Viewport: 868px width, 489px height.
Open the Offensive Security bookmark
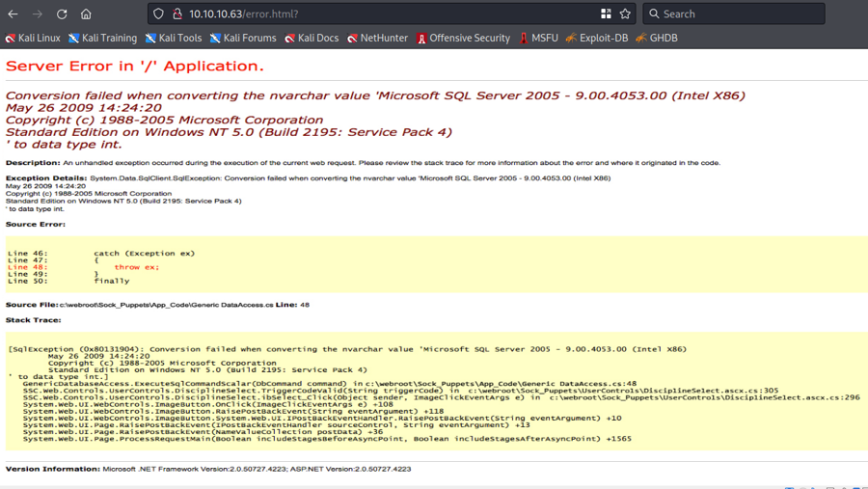pyautogui.click(x=464, y=39)
